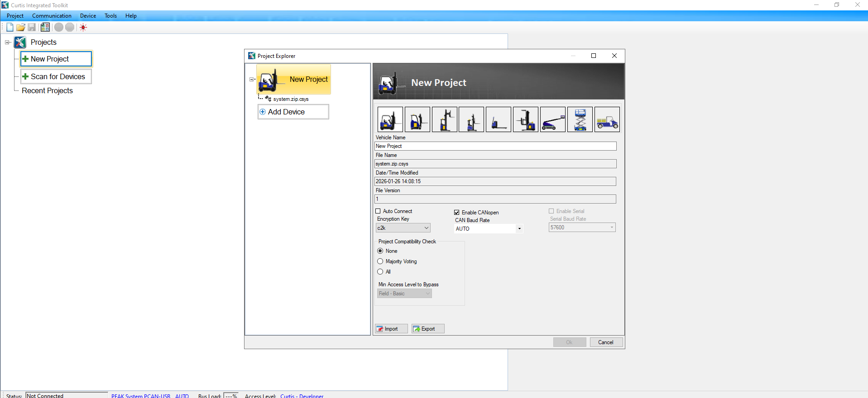Pick the boom lift vehicle icon
Viewport: 868px width, 398px height.
click(x=552, y=119)
